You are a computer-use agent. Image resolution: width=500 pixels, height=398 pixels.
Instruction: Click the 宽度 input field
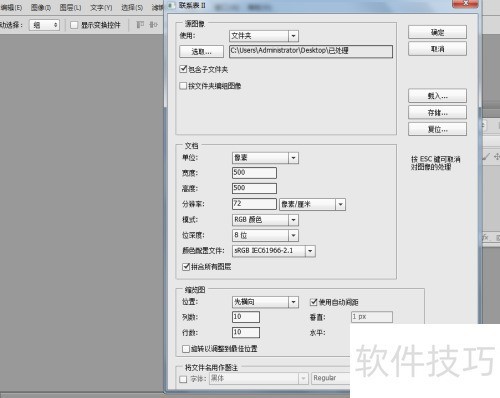pos(254,173)
